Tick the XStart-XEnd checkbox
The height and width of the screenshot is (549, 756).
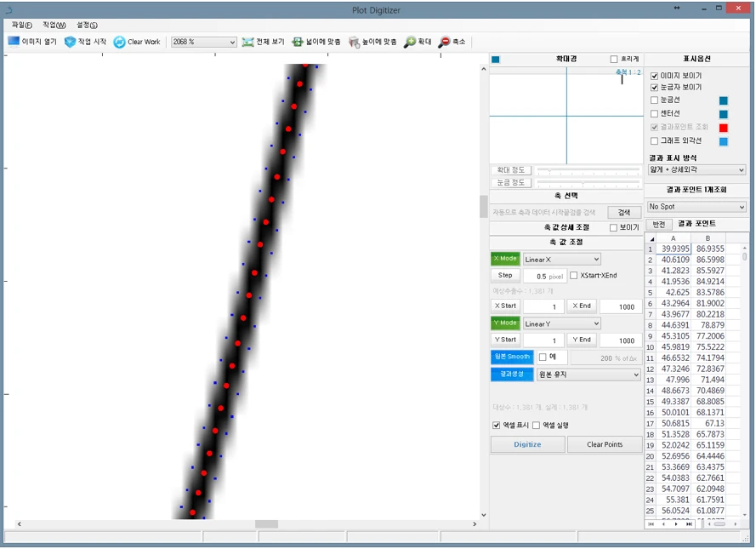pos(574,276)
